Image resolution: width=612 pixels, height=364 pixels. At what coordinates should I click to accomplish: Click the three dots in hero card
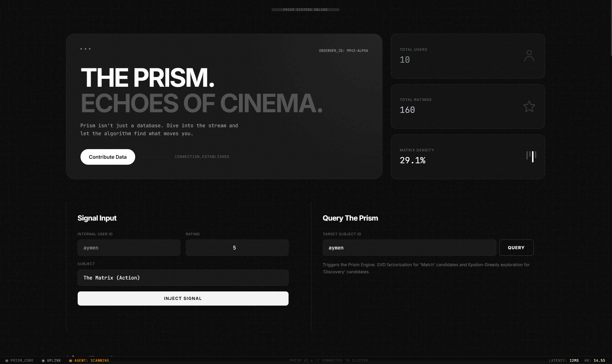tap(85, 49)
